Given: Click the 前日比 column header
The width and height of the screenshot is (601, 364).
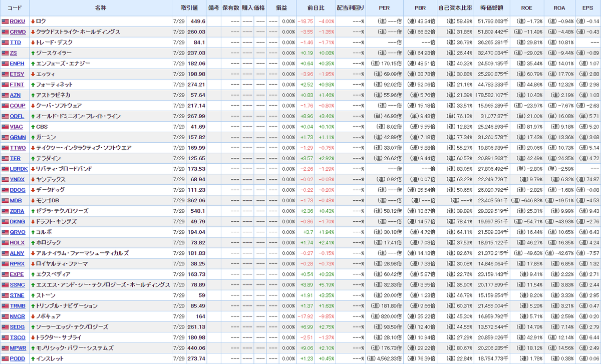Looking at the screenshot, I should [316, 8].
